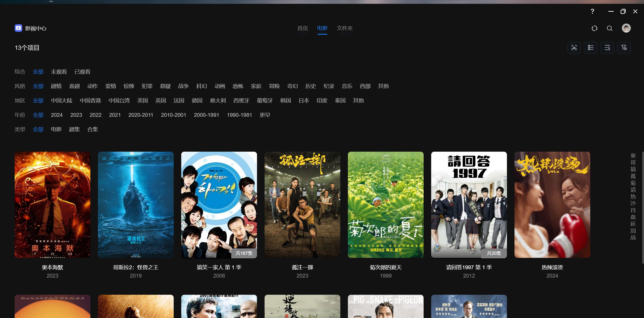
Task: Click the refresh library icon
Action: click(595, 28)
